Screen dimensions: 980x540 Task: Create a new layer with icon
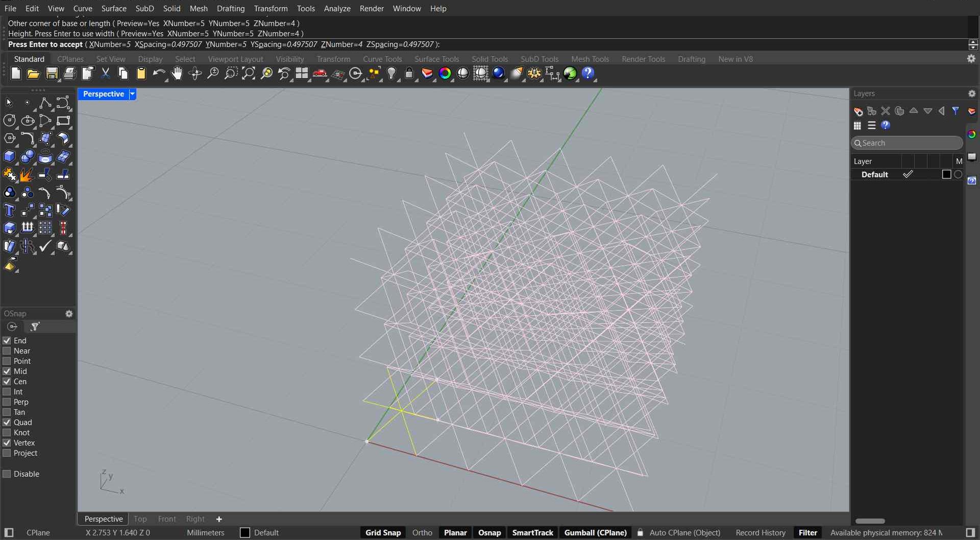tap(858, 111)
